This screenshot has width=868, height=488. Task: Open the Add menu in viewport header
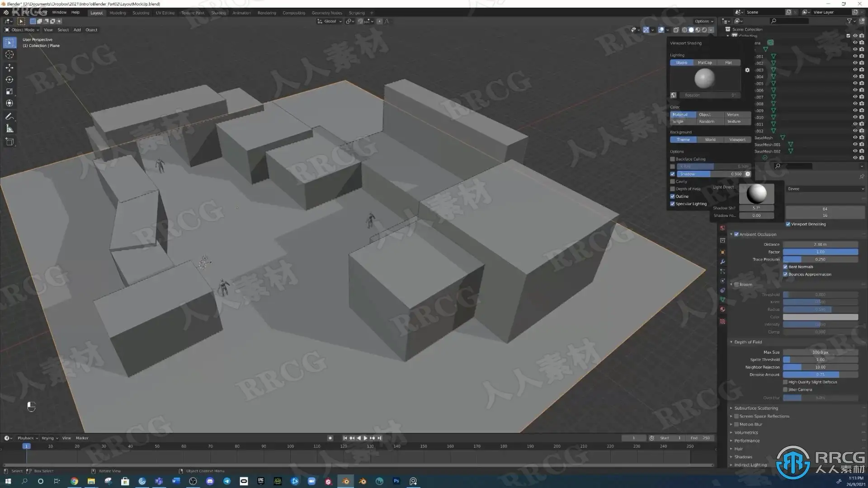[x=77, y=30]
